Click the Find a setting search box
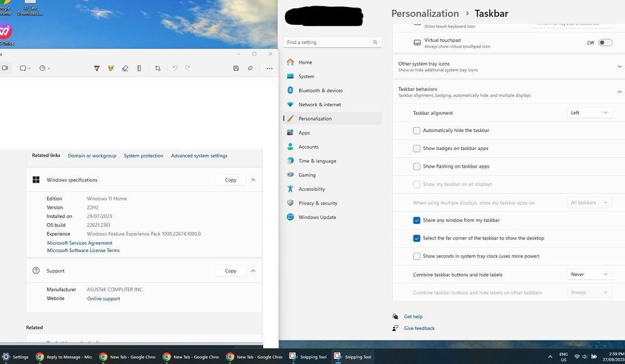This screenshot has width=625, height=364. tap(332, 42)
